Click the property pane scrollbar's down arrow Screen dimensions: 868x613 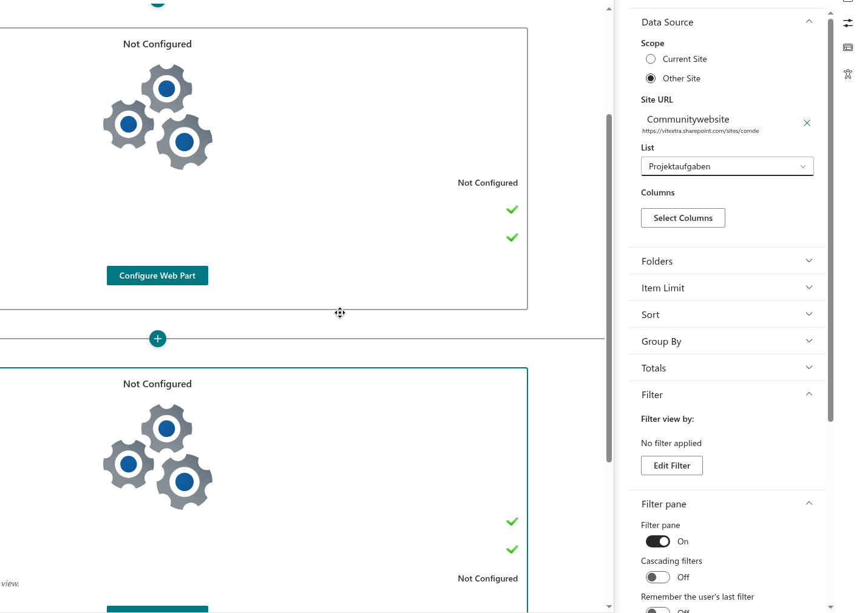(830, 607)
